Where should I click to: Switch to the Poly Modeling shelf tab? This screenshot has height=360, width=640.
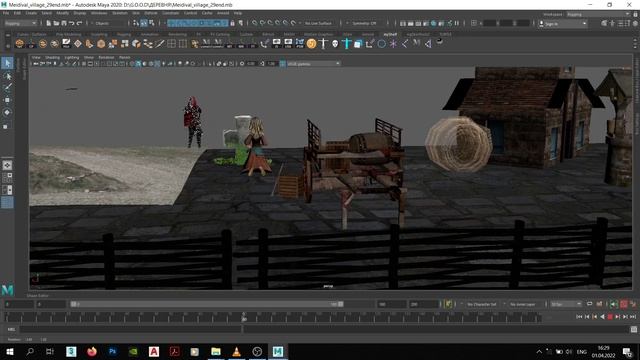pos(68,34)
